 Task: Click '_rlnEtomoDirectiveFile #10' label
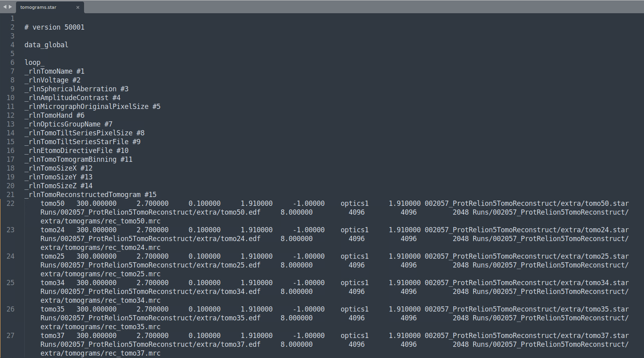tap(76, 151)
